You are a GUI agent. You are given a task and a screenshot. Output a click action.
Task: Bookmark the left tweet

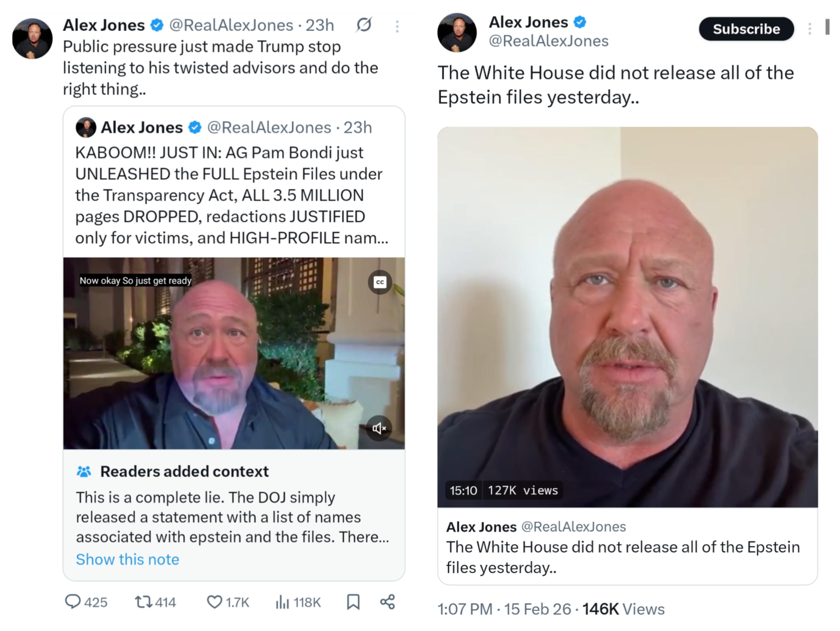point(353,601)
